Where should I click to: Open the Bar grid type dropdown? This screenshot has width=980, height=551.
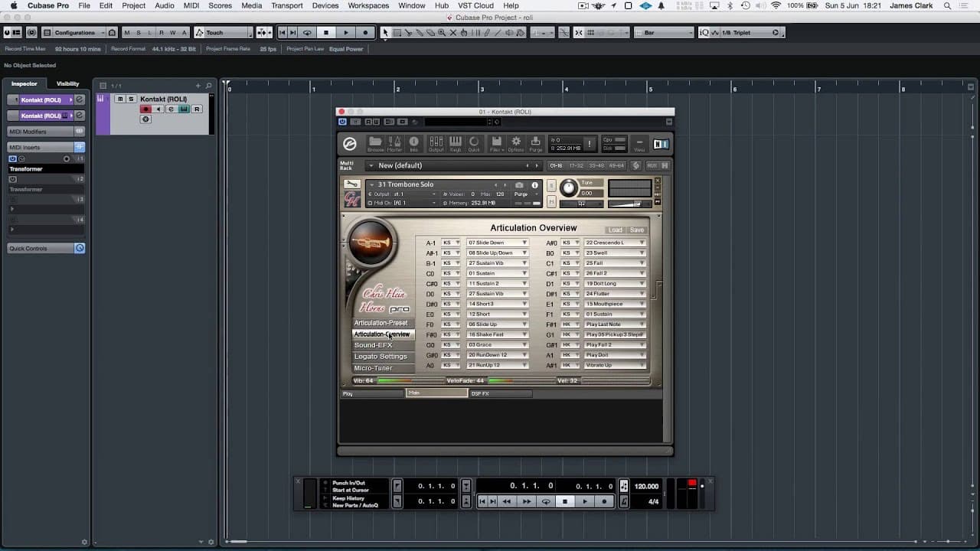(x=665, y=33)
